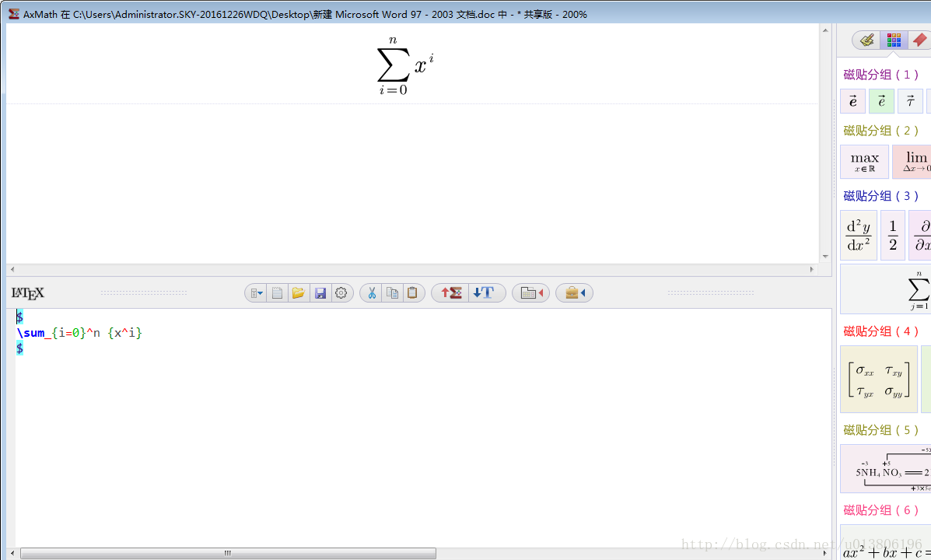The width and height of the screenshot is (931, 560).
Task: Click LaTeX editor scroll left arrow at bottom
Action: [x=12, y=553]
